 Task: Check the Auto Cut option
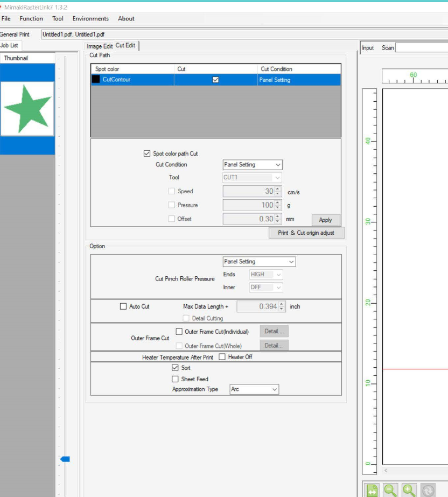[123, 306]
